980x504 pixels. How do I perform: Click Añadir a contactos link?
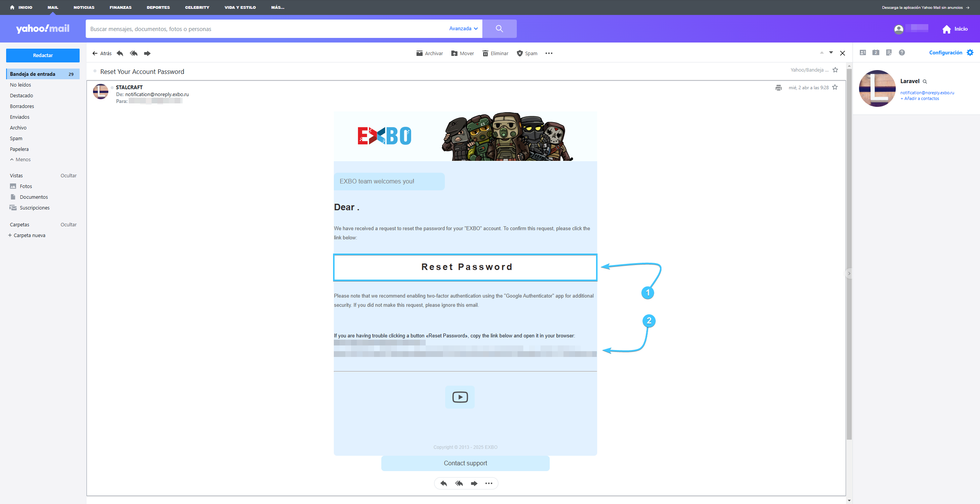tap(920, 98)
